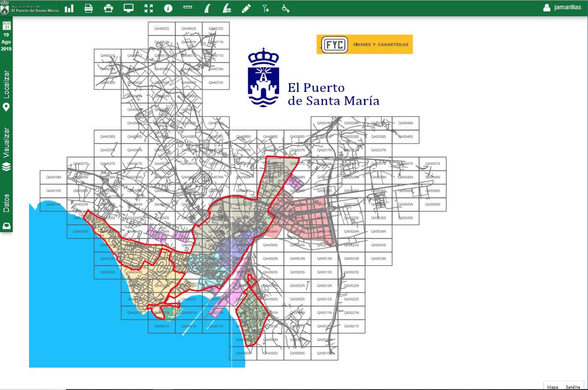Open the Localizar side panel
Screen dimensions: 588x390
coord(6,91)
